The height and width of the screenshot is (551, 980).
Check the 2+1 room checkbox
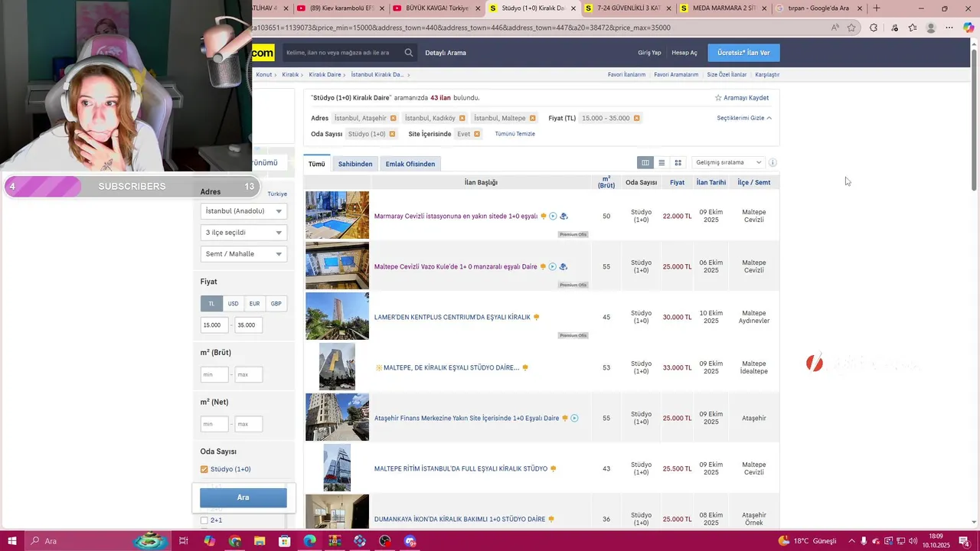(x=204, y=520)
